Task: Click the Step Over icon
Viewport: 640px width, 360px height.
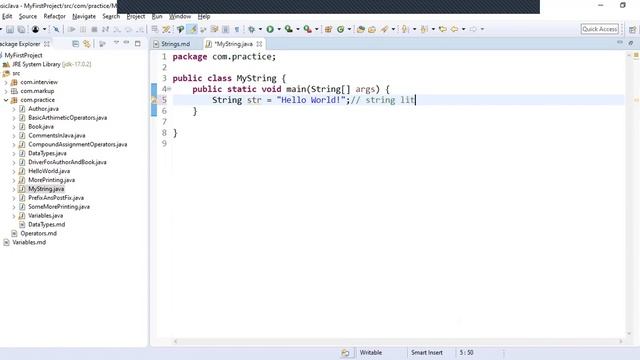Action: (128, 29)
